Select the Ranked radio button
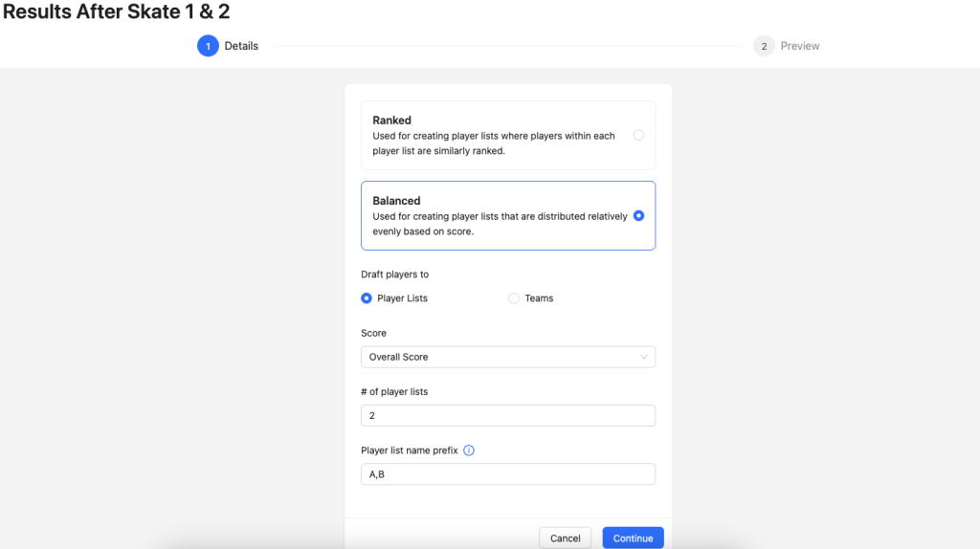980x549 pixels. pyautogui.click(x=638, y=136)
